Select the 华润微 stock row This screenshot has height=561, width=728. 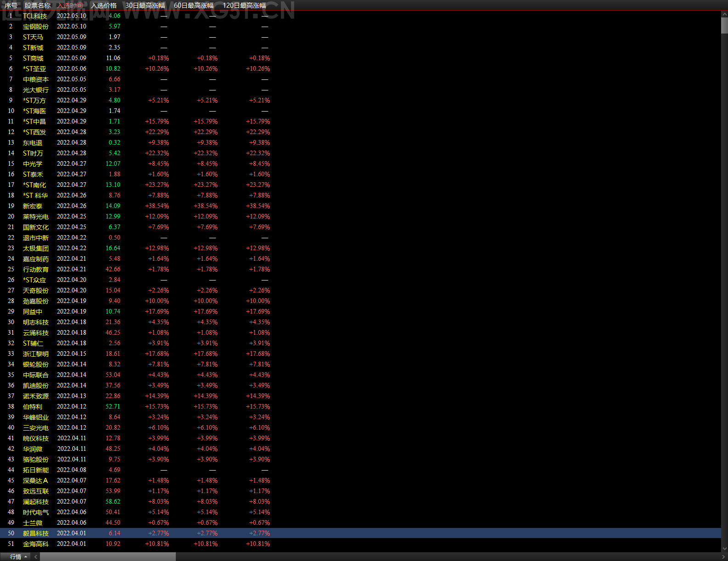pyautogui.click(x=360, y=449)
